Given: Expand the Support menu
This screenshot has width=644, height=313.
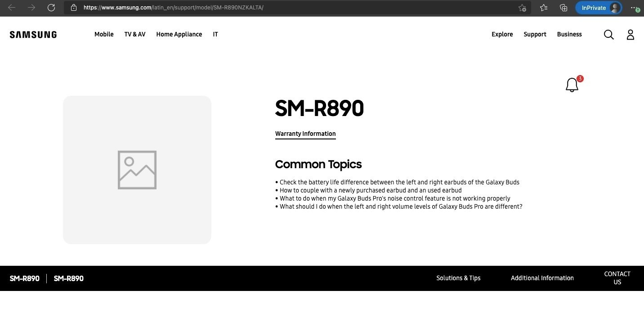Looking at the screenshot, I should click(x=535, y=34).
